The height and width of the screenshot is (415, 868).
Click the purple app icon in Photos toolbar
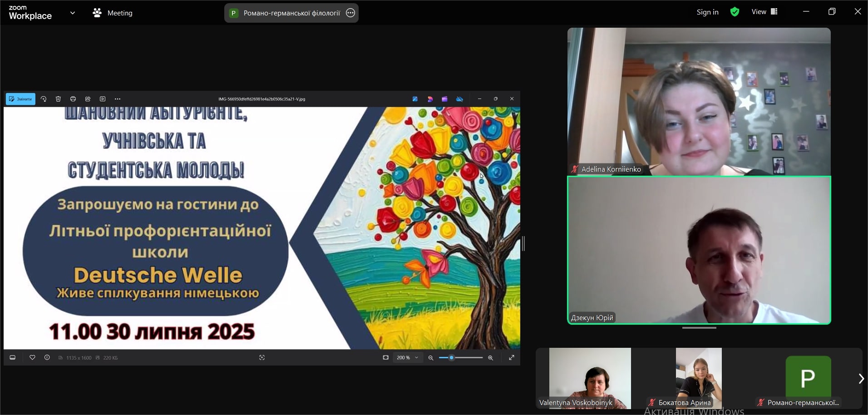pos(444,99)
